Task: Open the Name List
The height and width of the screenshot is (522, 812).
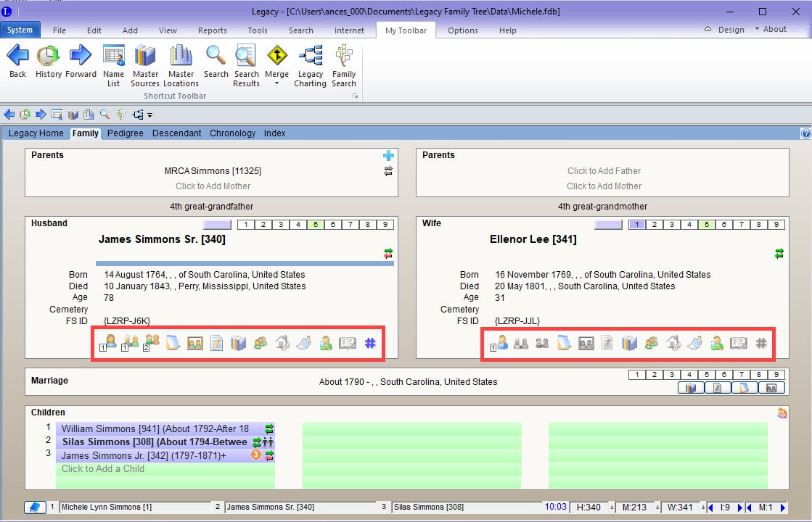Action: pyautogui.click(x=113, y=66)
